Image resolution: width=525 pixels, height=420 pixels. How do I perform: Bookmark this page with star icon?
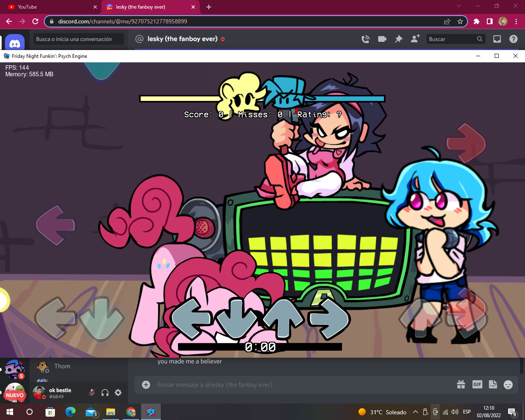coord(460,21)
